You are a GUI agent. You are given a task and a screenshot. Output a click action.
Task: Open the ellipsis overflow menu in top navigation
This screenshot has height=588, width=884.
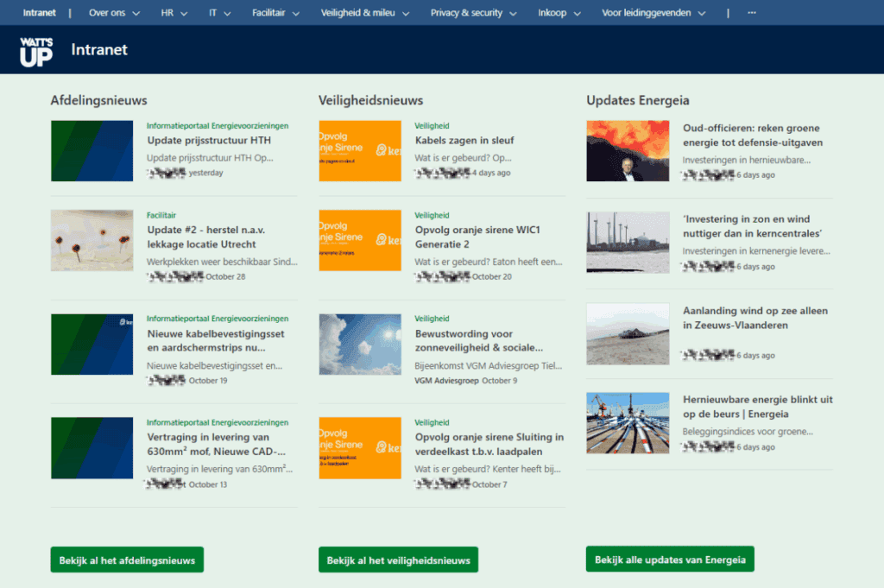point(752,12)
